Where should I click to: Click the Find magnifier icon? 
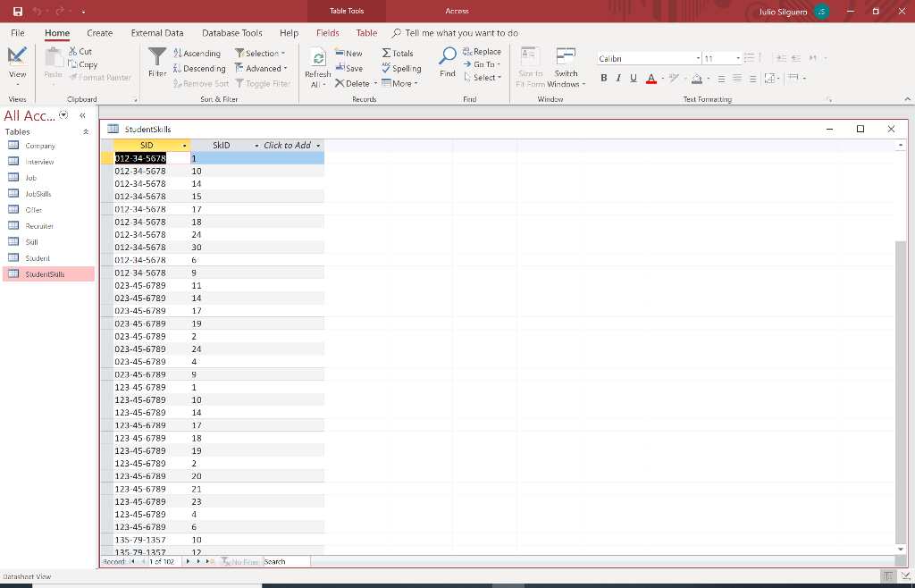(x=448, y=56)
